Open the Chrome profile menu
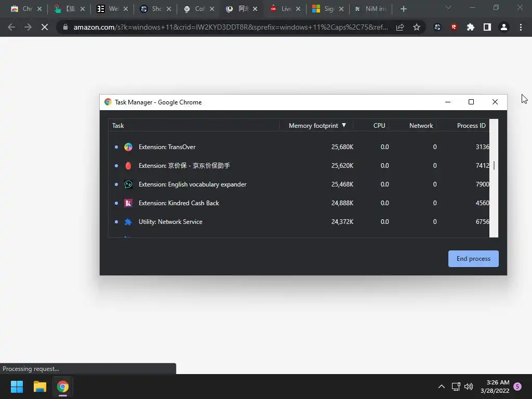The height and width of the screenshot is (399, 532). coord(504,27)
